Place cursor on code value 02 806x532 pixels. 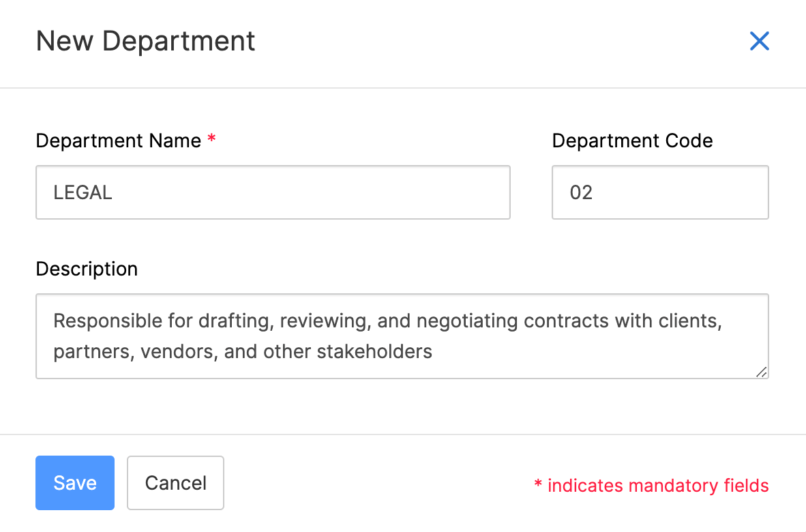coord(581,192)
